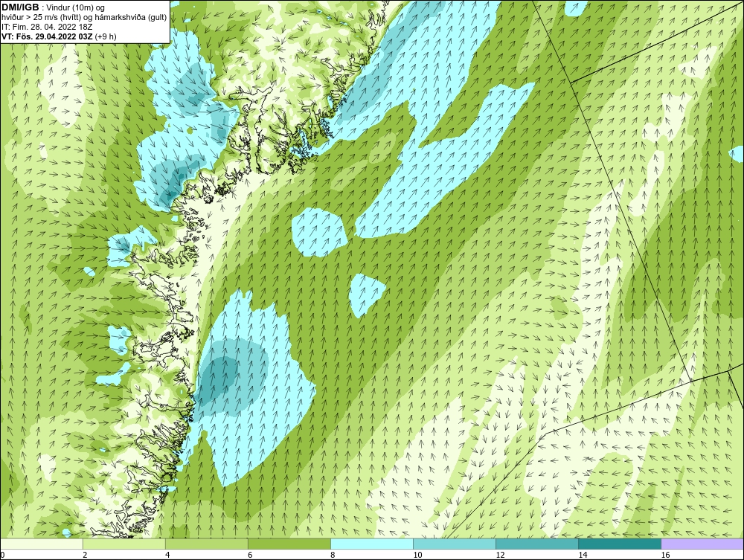Click the 4–6 m/s green legend swatch

206,544
